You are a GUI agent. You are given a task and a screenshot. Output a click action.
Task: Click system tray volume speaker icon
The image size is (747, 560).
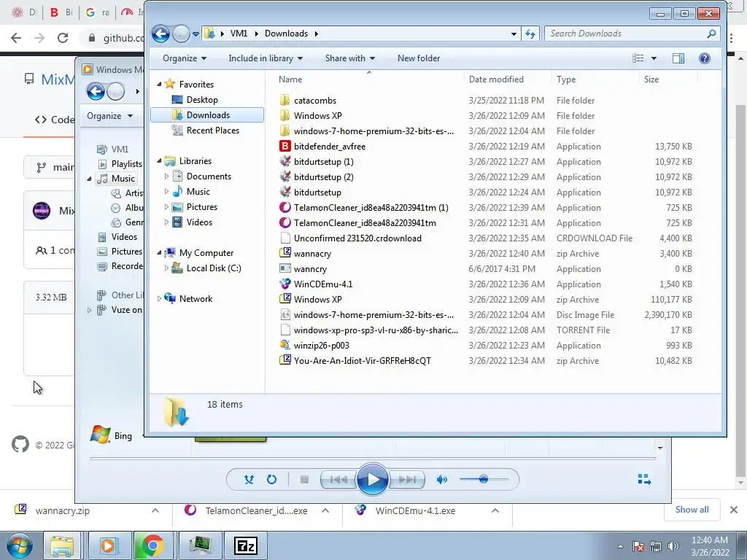pos(673,546)
